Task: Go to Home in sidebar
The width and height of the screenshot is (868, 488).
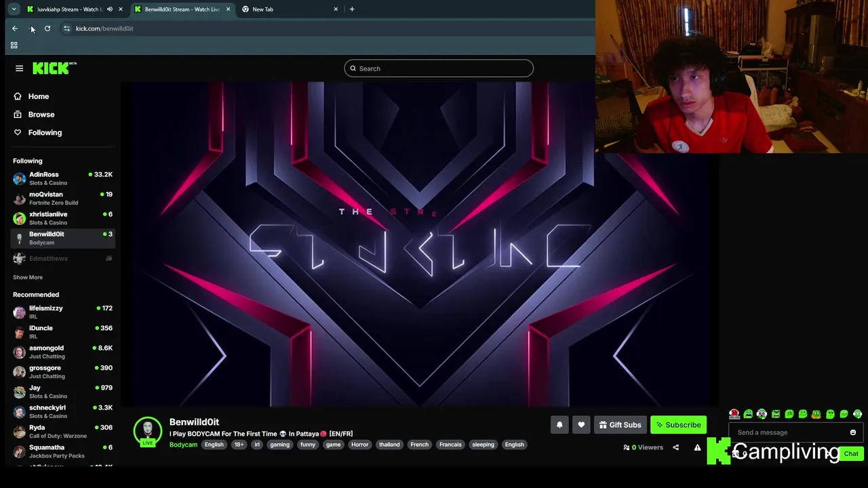Action: [x=39, y=96]
